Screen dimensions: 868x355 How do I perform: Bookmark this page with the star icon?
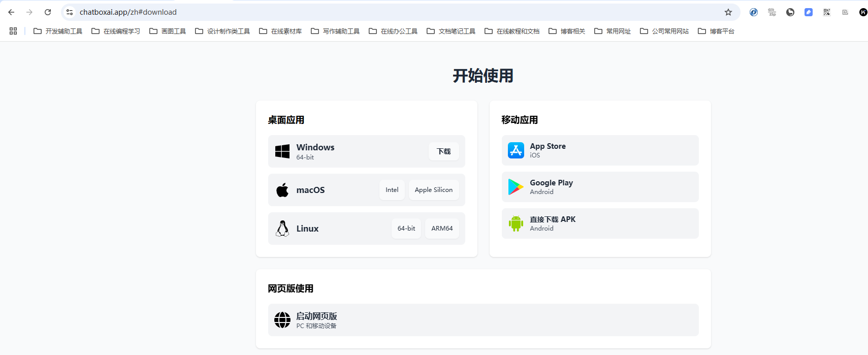pyautogui.click(x=728, y=12)
